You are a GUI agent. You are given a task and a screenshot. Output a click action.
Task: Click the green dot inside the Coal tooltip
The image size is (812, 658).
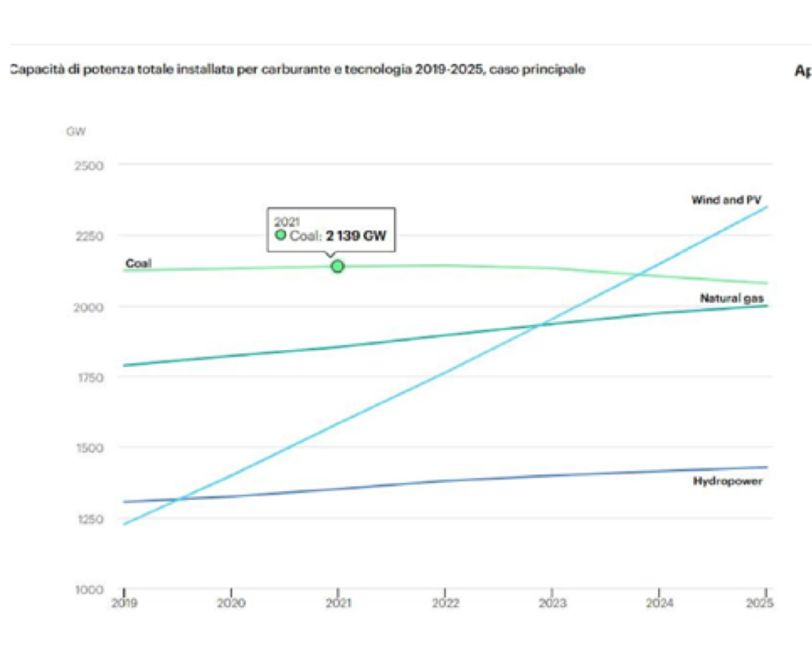(x=280, y=235)
